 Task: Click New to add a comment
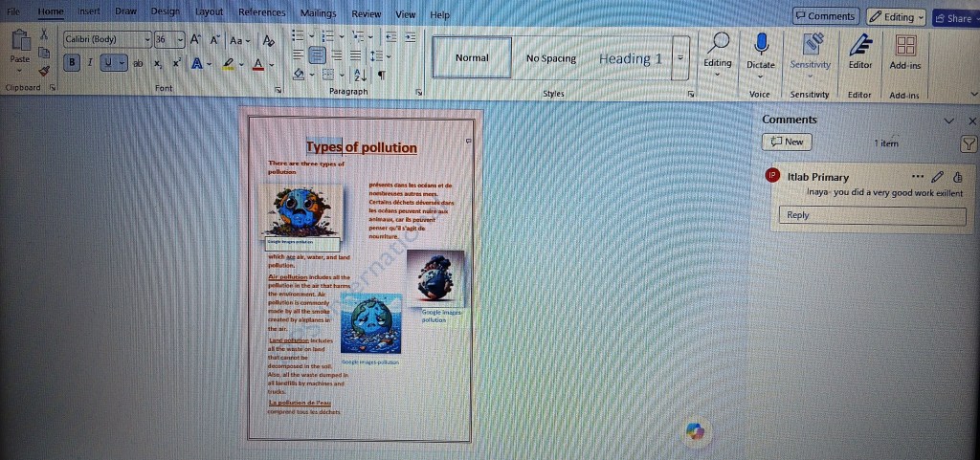pyautogui.click(x=787, y=142)
